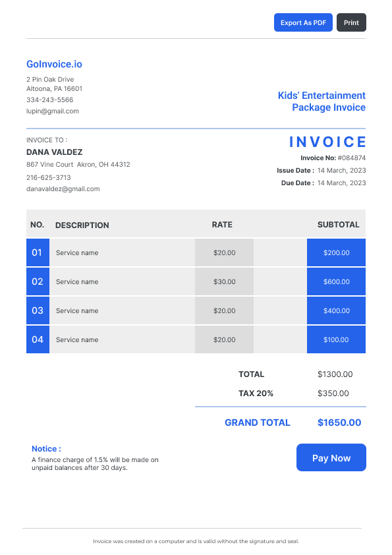
Task: Click the grand total $1650.00
Action: click(x=339, y=423)
